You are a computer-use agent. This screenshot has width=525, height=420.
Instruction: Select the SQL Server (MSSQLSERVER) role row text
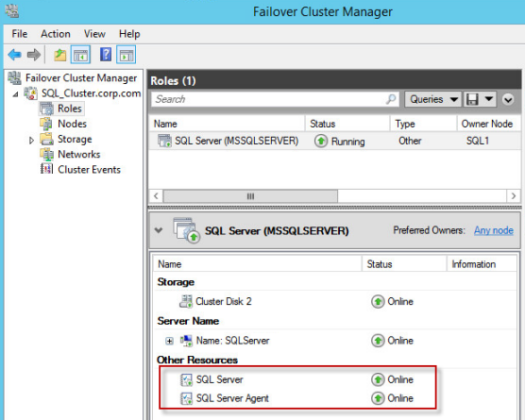(237, 141)
